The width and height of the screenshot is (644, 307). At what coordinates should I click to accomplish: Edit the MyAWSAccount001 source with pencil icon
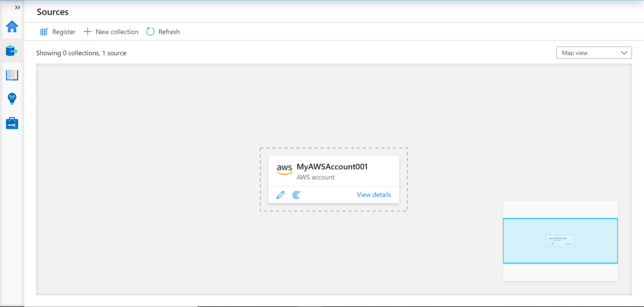(x=280, y=195)
